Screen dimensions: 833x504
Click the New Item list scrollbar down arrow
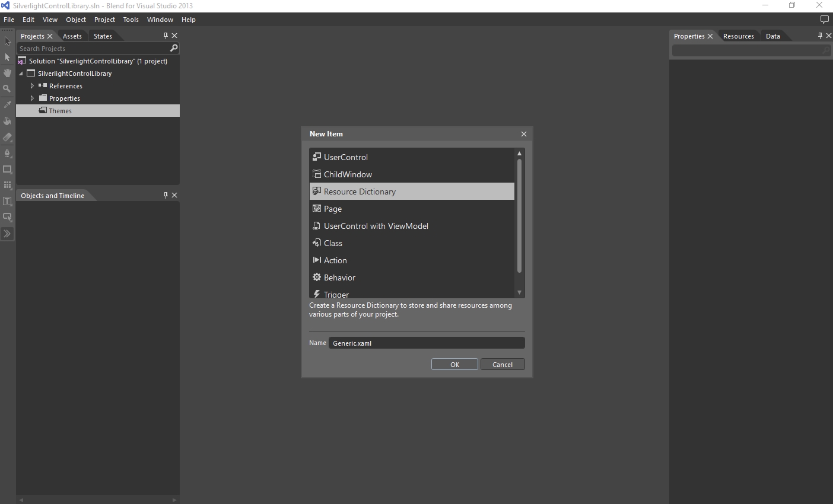tap(519, 292)
